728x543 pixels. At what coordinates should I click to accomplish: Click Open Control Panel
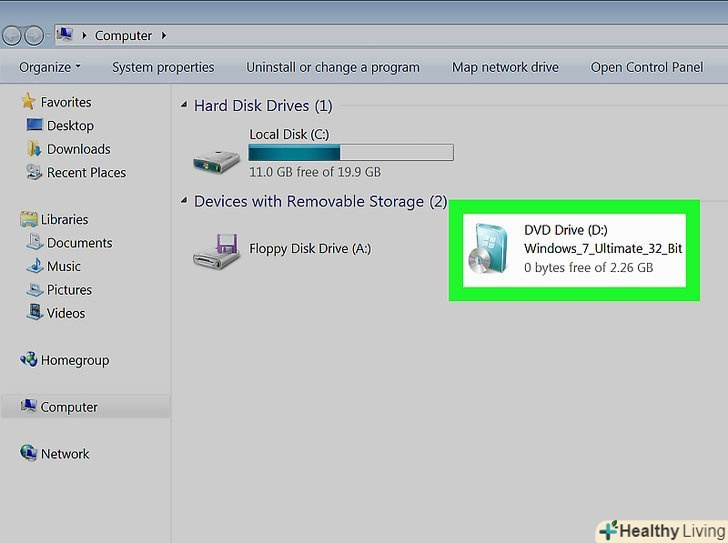647,67
